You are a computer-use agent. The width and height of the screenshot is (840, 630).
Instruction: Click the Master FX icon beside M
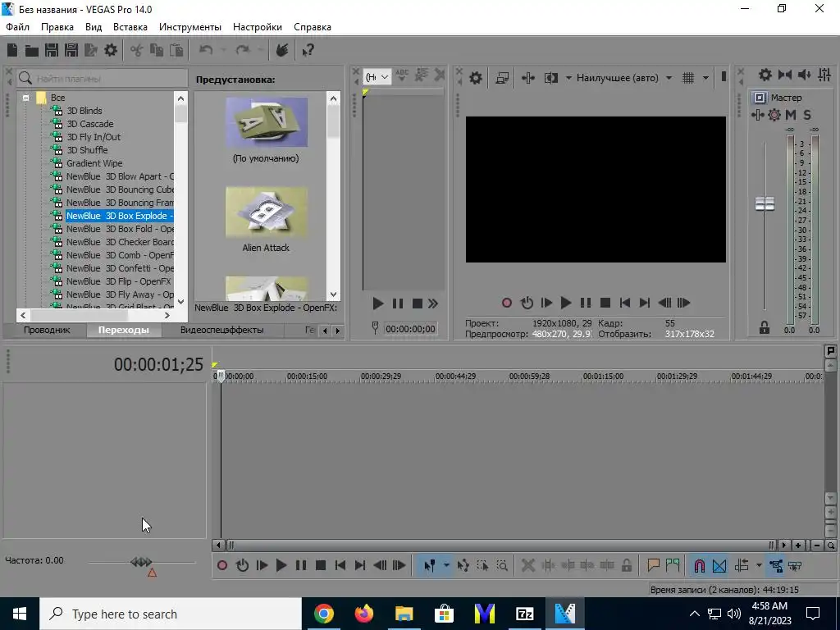point(774,115)
